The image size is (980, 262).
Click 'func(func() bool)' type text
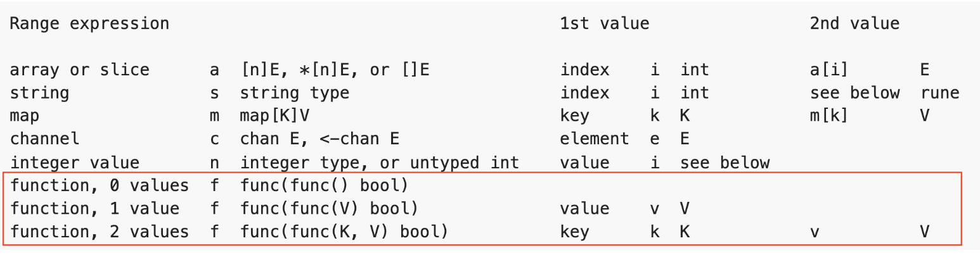tap(323, 186)
